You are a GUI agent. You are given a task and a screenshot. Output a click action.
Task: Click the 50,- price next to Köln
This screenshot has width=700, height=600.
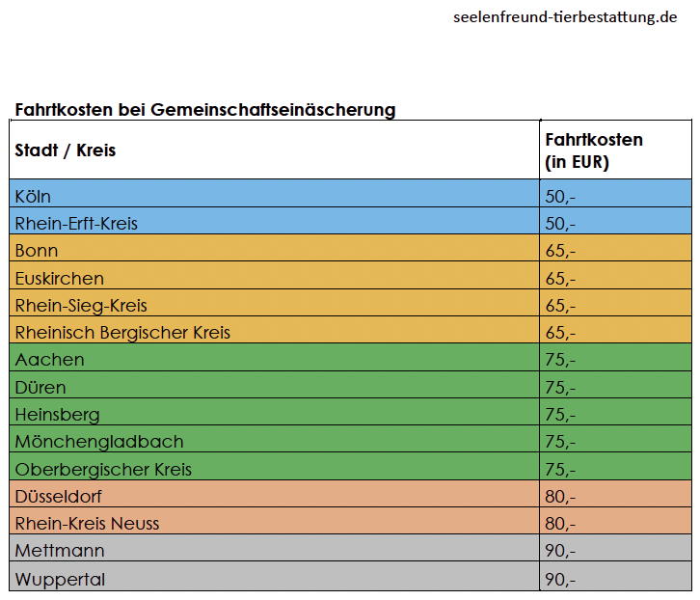tap(560, 196)
